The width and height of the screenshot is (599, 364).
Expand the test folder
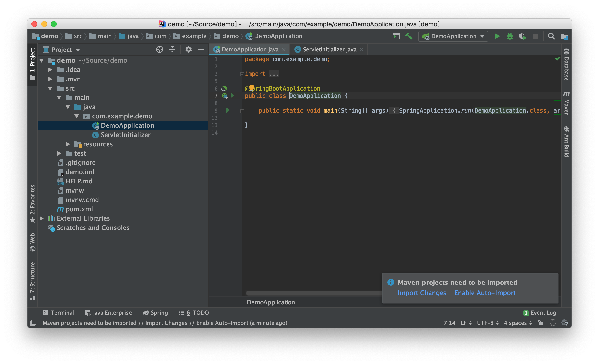pyautogui.click(x=59, y=153)
